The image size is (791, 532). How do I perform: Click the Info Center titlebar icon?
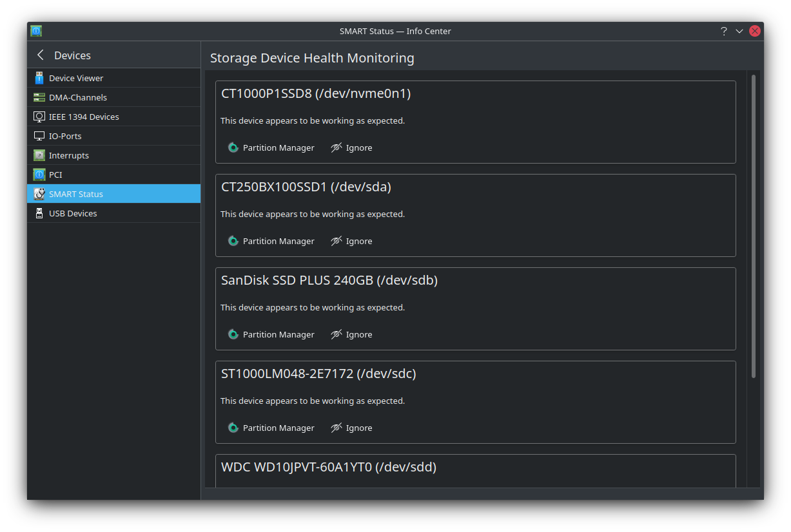(x=36, y=30)
